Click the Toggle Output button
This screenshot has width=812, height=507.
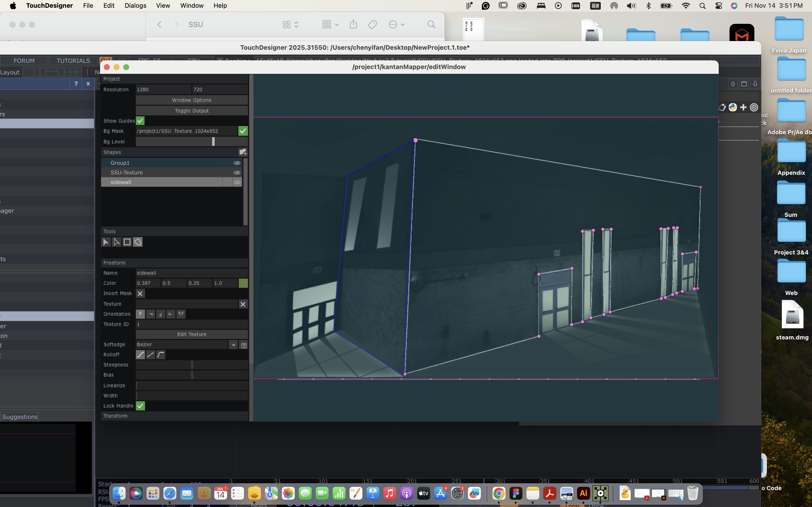pos(192,111)
